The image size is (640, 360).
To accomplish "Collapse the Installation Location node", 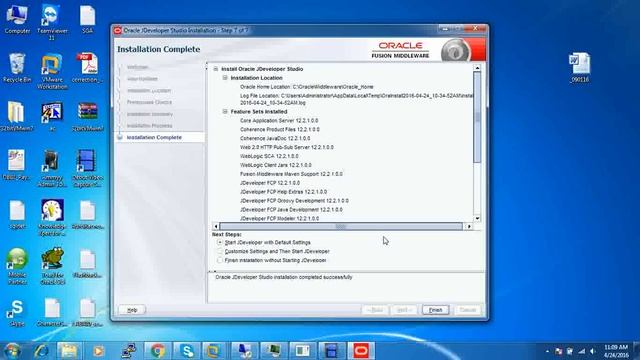I will click(225, 78).
